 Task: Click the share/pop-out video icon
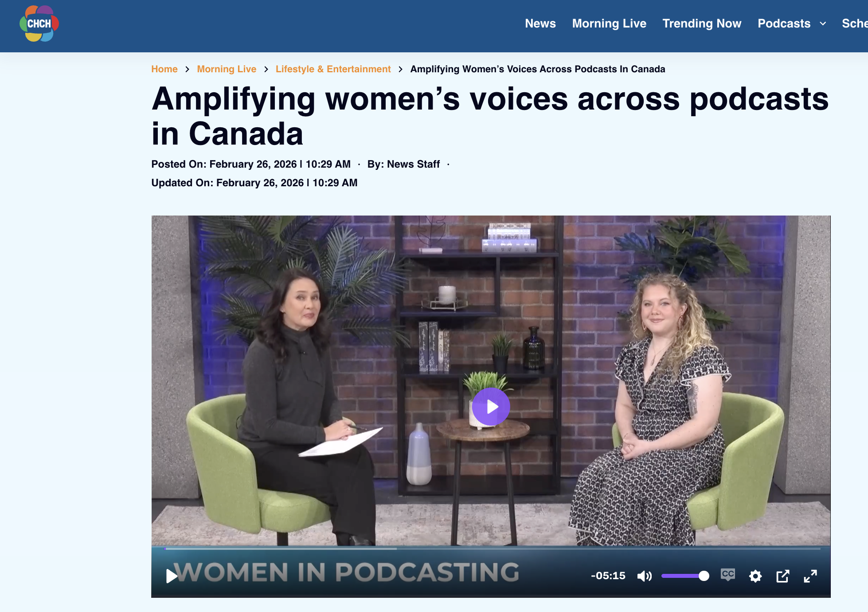tap(782, 576)
